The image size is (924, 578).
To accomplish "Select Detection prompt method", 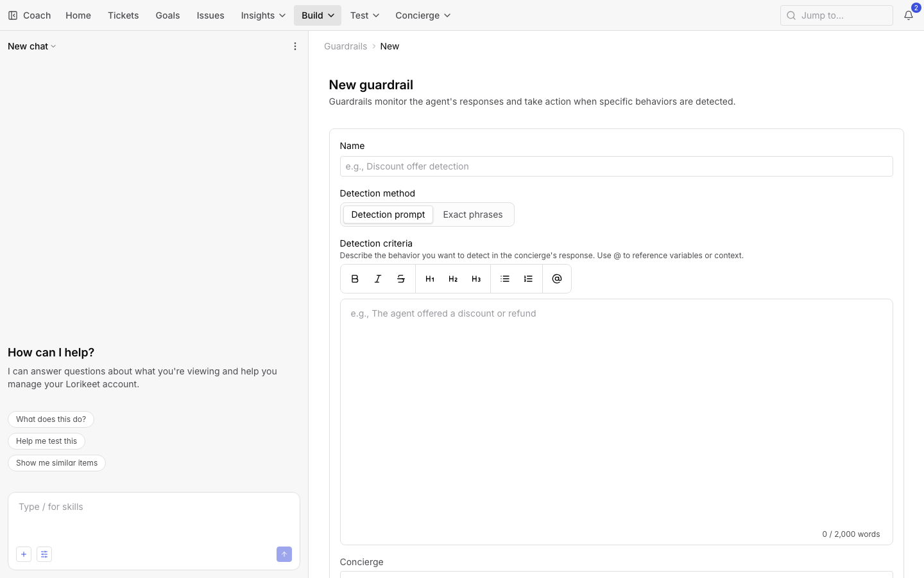I will pos(388,215).
